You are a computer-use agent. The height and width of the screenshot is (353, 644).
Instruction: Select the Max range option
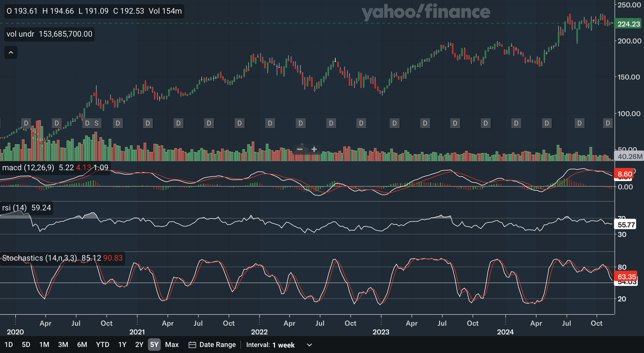click(x=172, y=345)
